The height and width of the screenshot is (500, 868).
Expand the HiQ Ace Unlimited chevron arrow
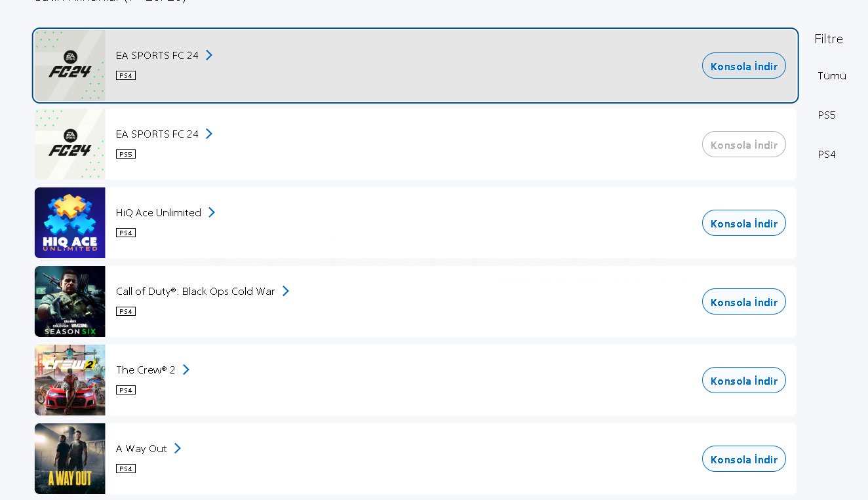click(x=212, y=212)
